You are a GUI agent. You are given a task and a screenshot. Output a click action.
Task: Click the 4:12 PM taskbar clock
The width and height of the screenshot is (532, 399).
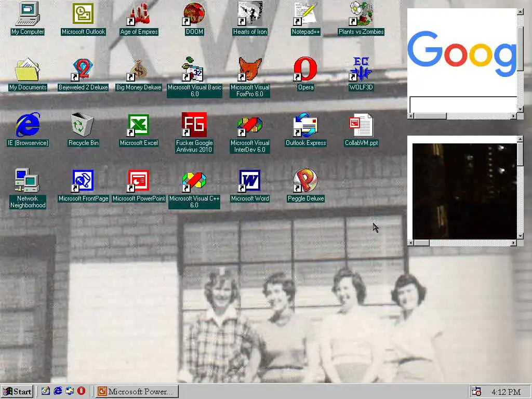coord(506,392)
